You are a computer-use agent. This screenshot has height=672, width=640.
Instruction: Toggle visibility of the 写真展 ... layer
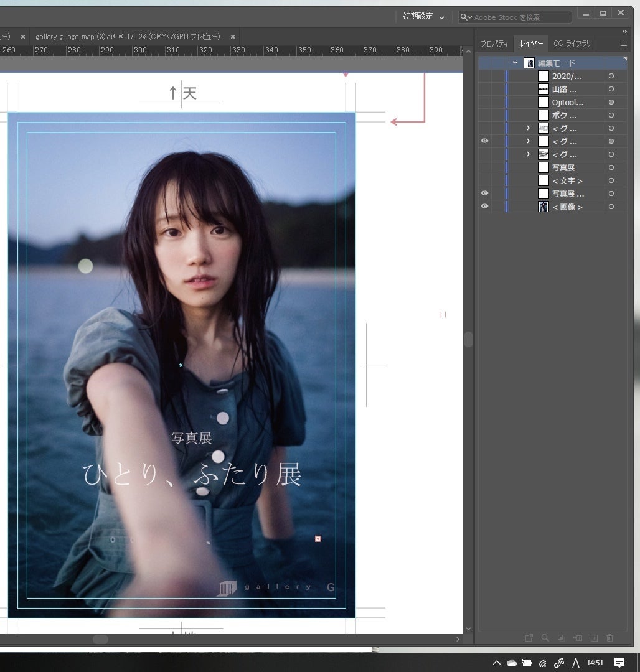point(485,194)
